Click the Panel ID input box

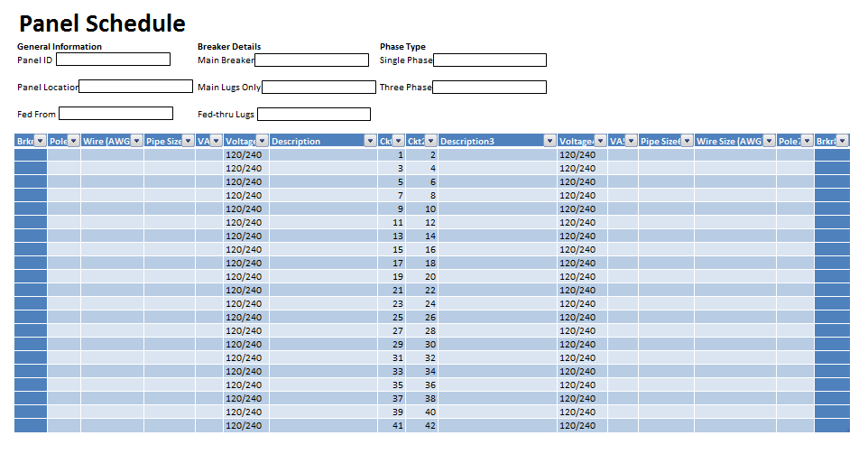point(113,60)
